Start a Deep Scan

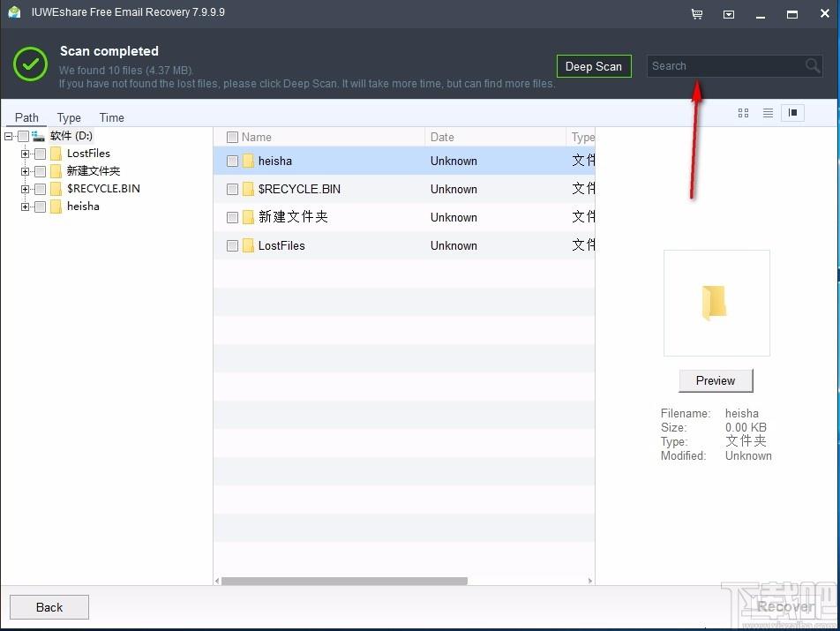(x=594, y=66)
